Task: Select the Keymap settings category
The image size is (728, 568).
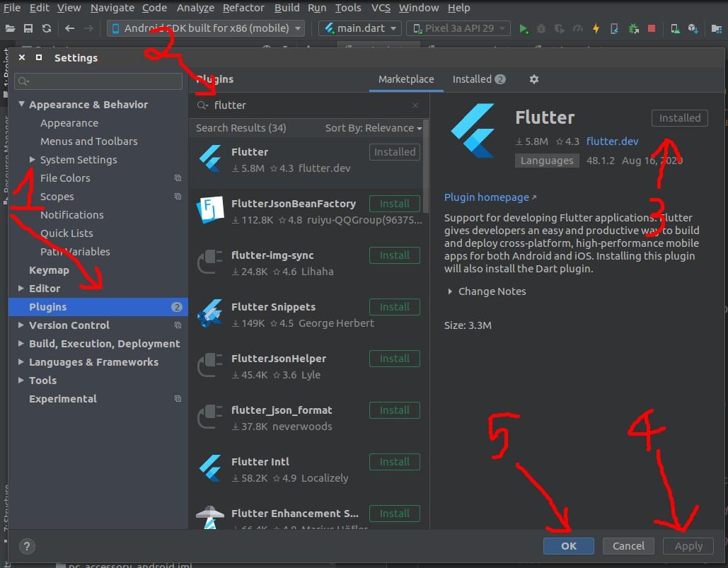Action: [49, 270]
